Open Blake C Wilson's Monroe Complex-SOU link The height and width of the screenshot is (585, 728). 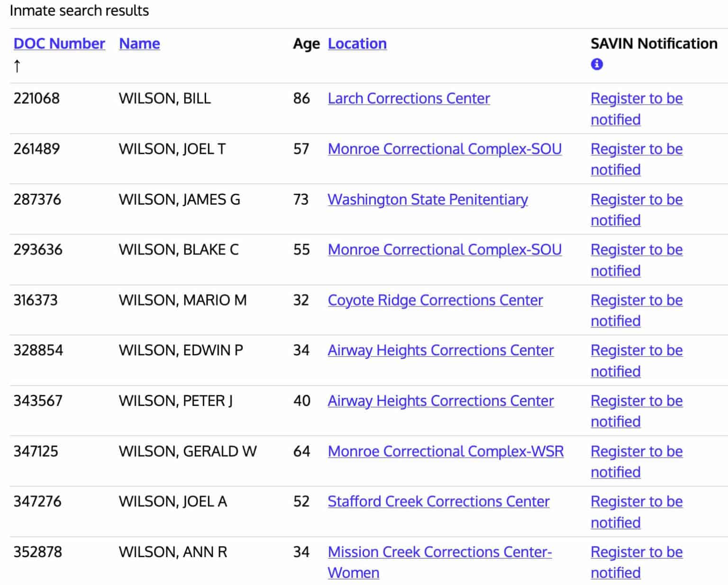[x=445, y=250]
